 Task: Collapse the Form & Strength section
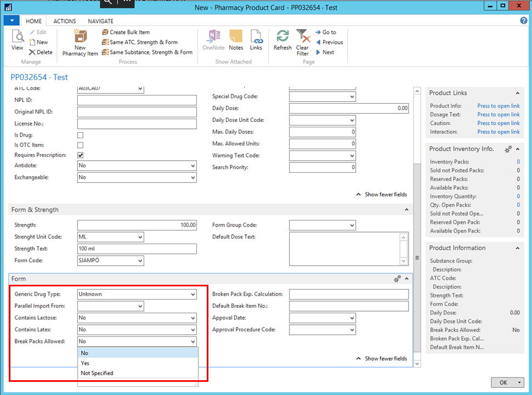(x=406, y=210)
